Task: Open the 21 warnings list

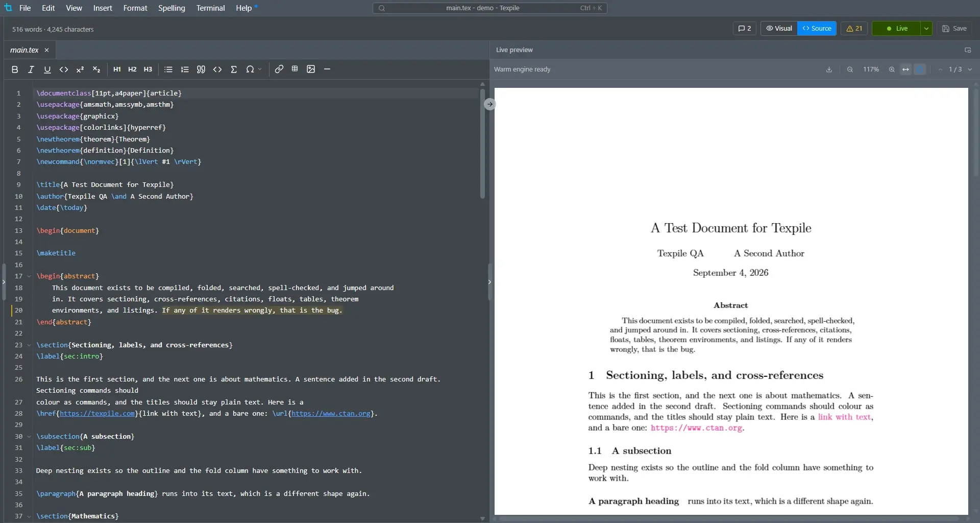Action: pyautogui.click(x=854, y=29)
